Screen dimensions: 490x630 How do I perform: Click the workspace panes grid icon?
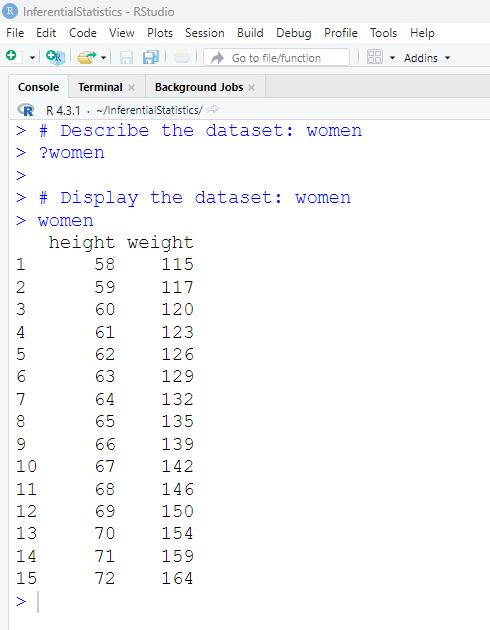375,57
